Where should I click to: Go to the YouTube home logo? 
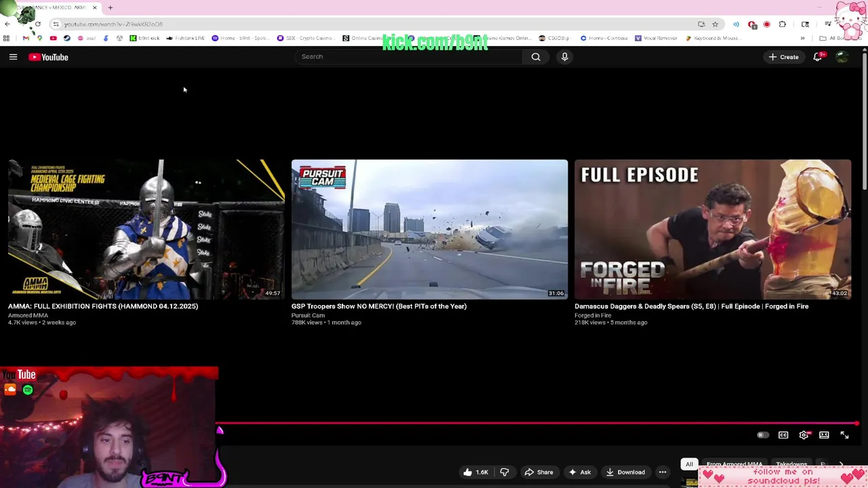coord(49,57)
